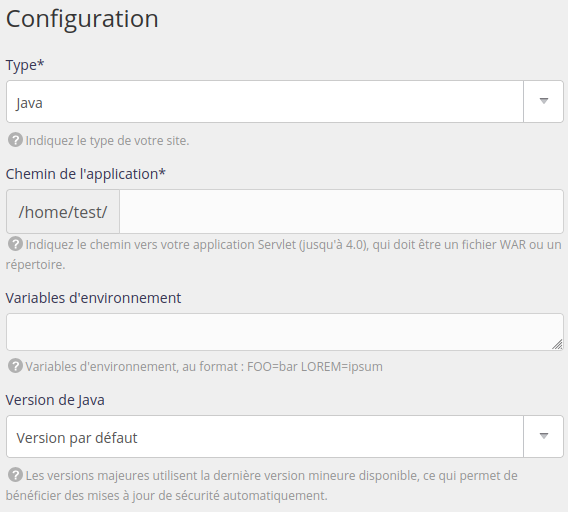The width and height of the screenshot is (568, 512).
Task: Click the Variables d'environnement label
Action: [93, 298]
